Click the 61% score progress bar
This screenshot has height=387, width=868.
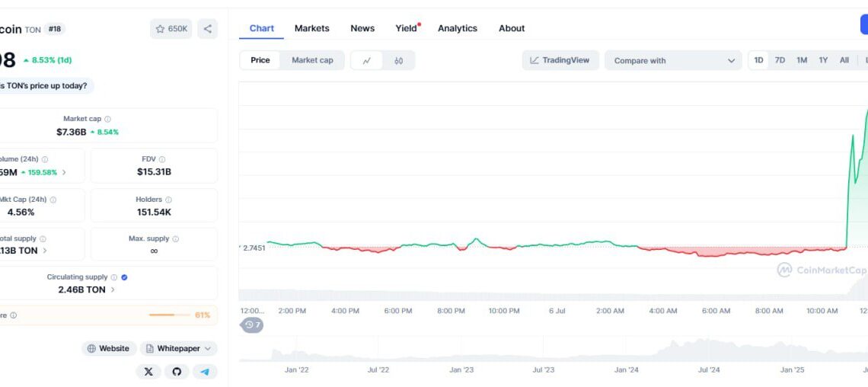tap(169, 315)
